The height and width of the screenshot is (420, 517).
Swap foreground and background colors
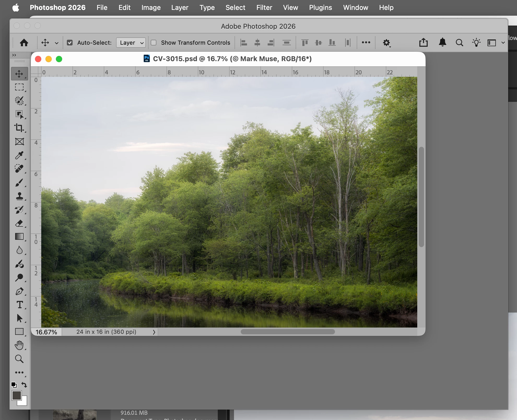[24, 384]
